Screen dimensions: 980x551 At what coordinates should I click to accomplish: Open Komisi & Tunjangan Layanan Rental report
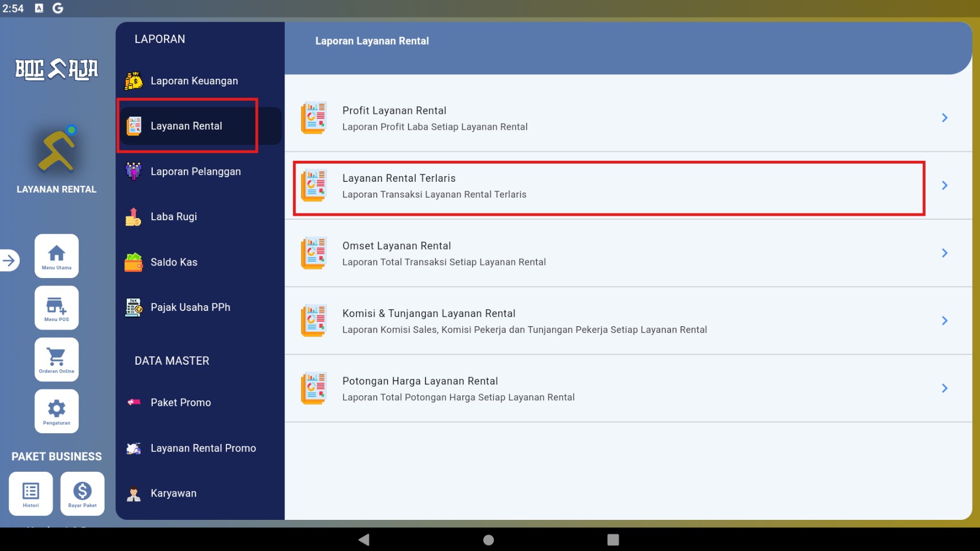pyautogui.click(x=628, y=321)
